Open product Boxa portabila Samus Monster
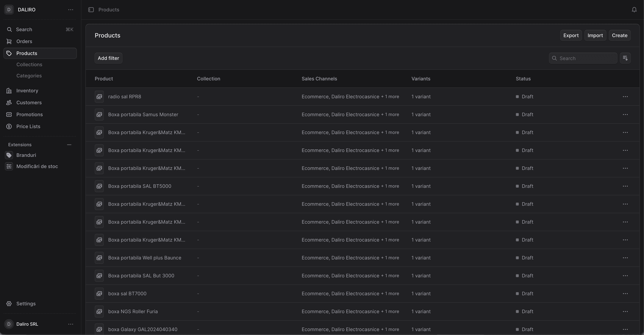This screenshot has width=644, height=335. tap(143, 115)
